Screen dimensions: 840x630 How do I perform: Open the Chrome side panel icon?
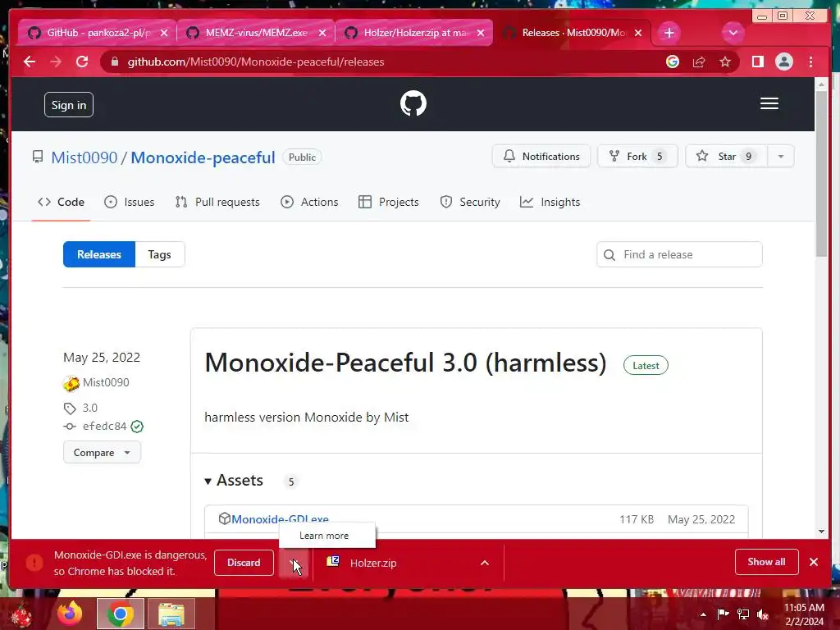757,62
